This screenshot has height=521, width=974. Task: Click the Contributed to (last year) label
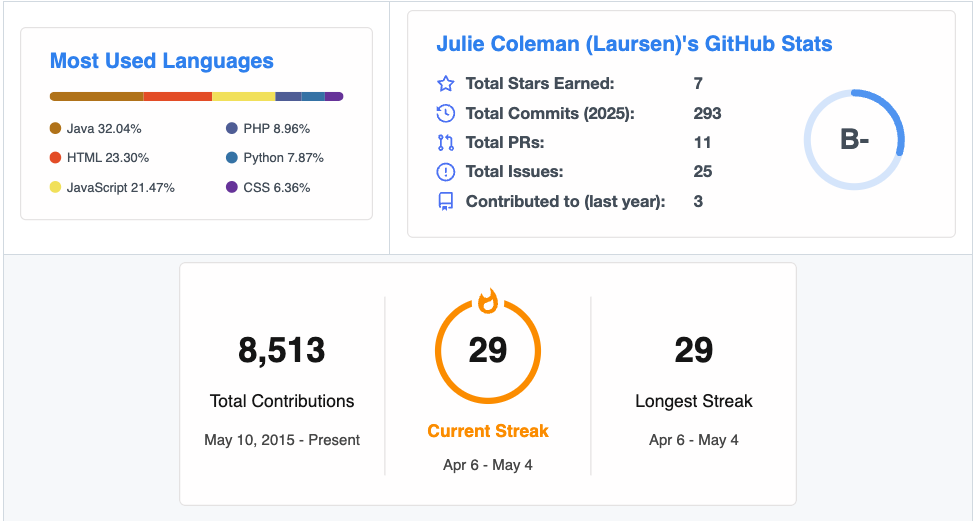[566, 202]
